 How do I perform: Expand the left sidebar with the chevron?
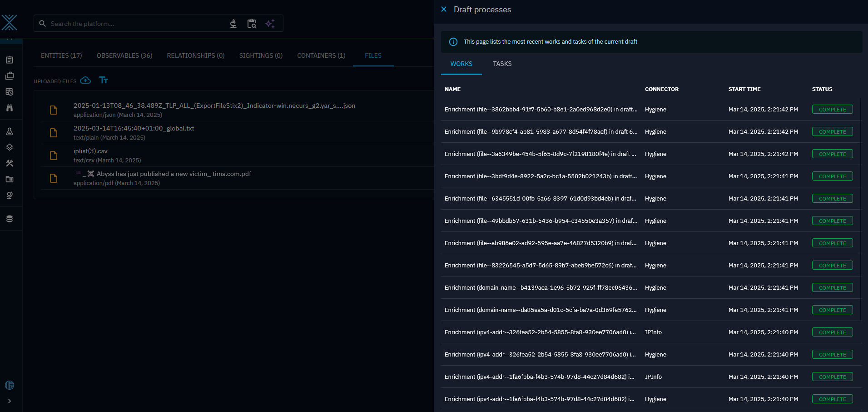point(10,401)
